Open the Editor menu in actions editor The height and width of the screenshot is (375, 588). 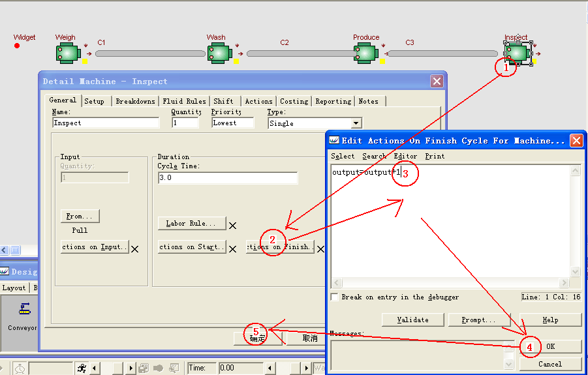point(405,156)
